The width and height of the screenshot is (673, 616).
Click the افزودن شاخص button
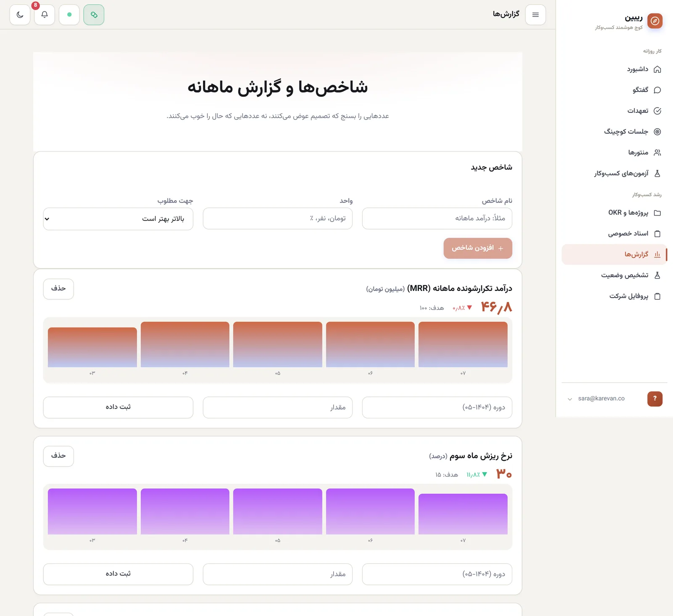(478, 248)
